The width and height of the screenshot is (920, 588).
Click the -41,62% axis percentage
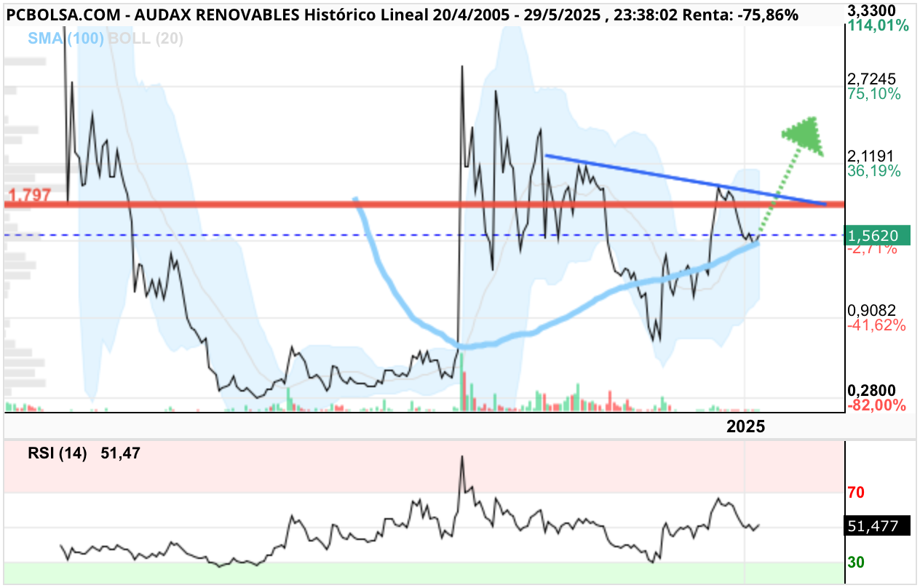click(876, 325)
